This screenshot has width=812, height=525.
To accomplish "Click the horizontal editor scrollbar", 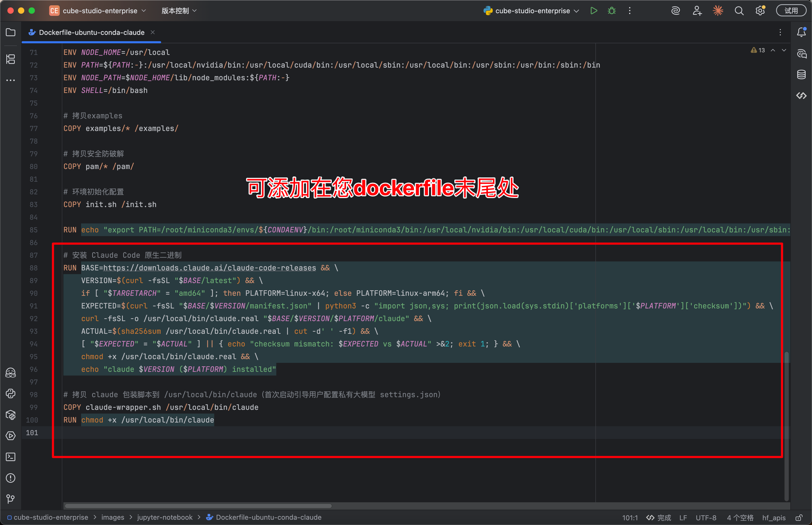I will tap(198, 506).
